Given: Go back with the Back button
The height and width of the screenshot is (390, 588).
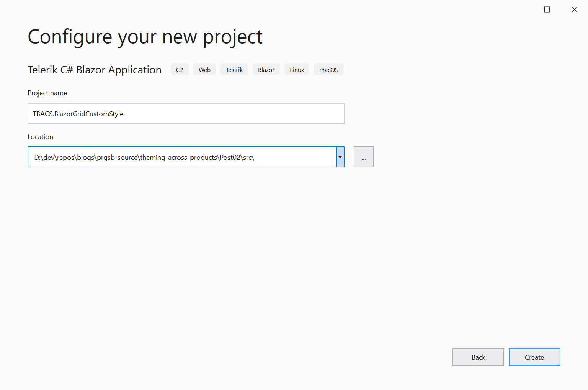Looking at the screenshot, I should coord(478,357).
